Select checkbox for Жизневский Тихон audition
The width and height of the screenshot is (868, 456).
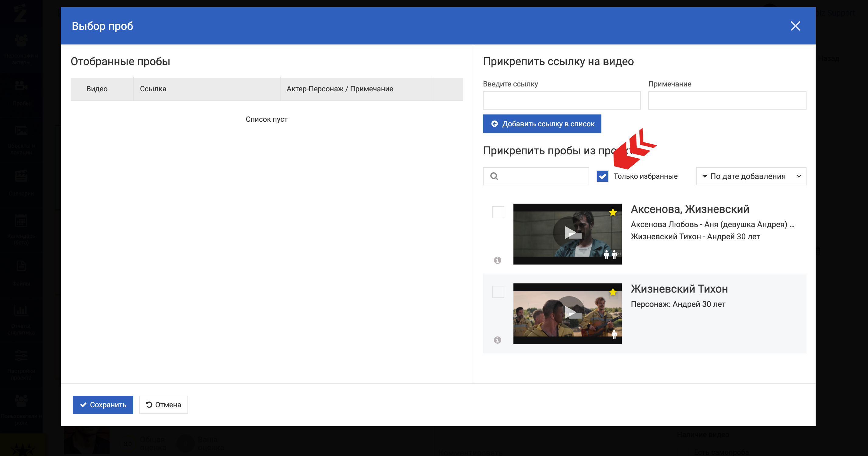tap(498, 292)
